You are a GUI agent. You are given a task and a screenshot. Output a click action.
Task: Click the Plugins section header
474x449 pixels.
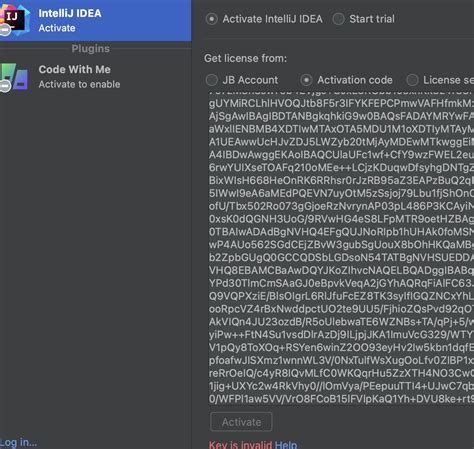pyautogui.click(x=91, y=49)
